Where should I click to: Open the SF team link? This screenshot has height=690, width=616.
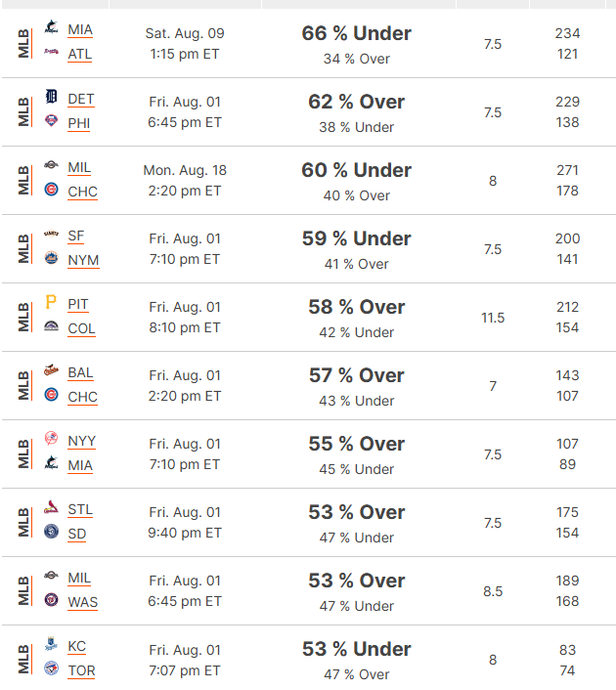[75, 236]
